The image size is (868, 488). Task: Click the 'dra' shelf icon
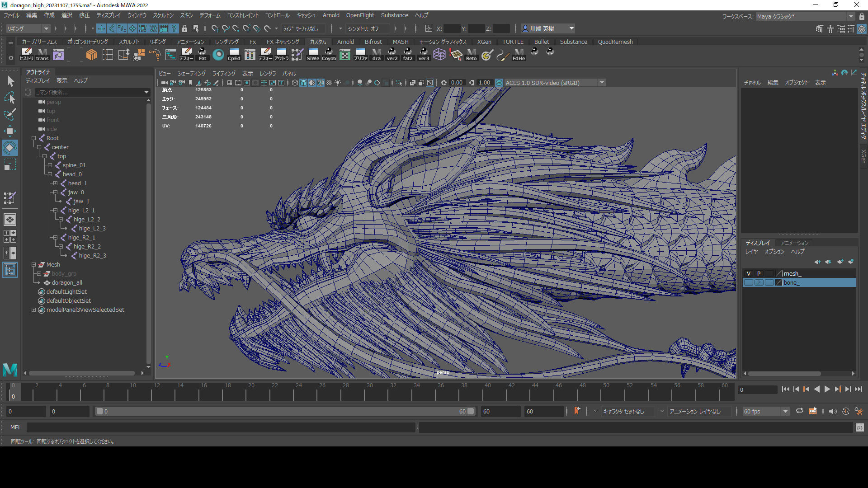377,55
